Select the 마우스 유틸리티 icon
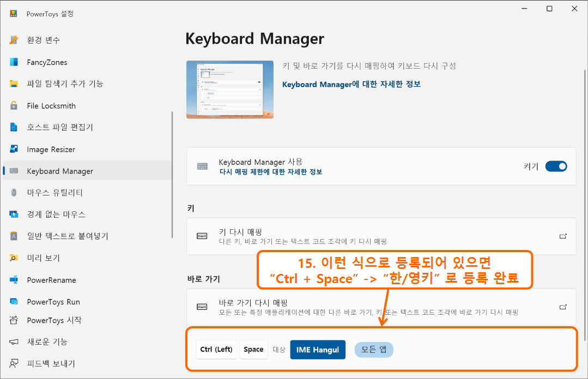Image resolution: width=588 pixels, height=379 pixels. (x=13, y=193)
